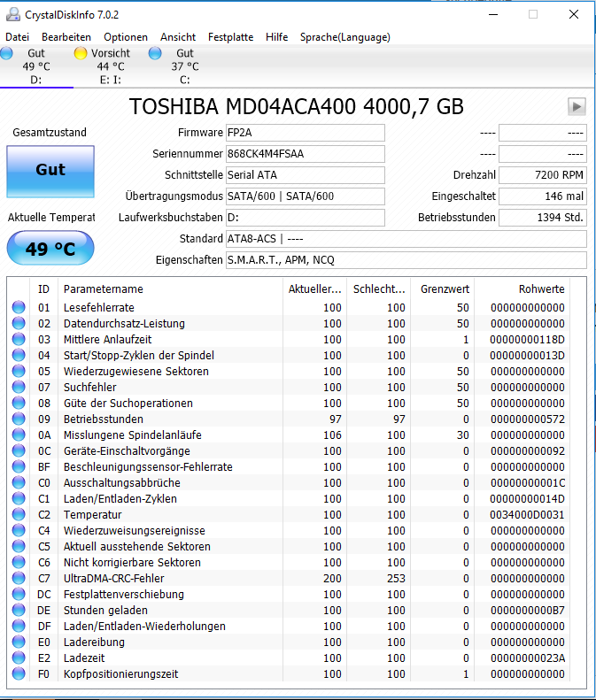The height and width of the screenshot is (700, 596).
Task: Click the Firmware field FP2A
Action: (x=306, y=133)
